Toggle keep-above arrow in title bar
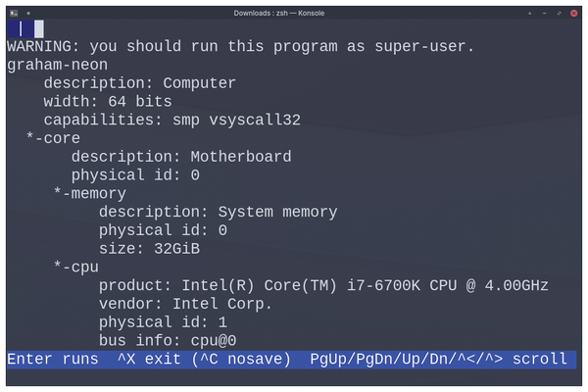 click(x=530, y=13)
